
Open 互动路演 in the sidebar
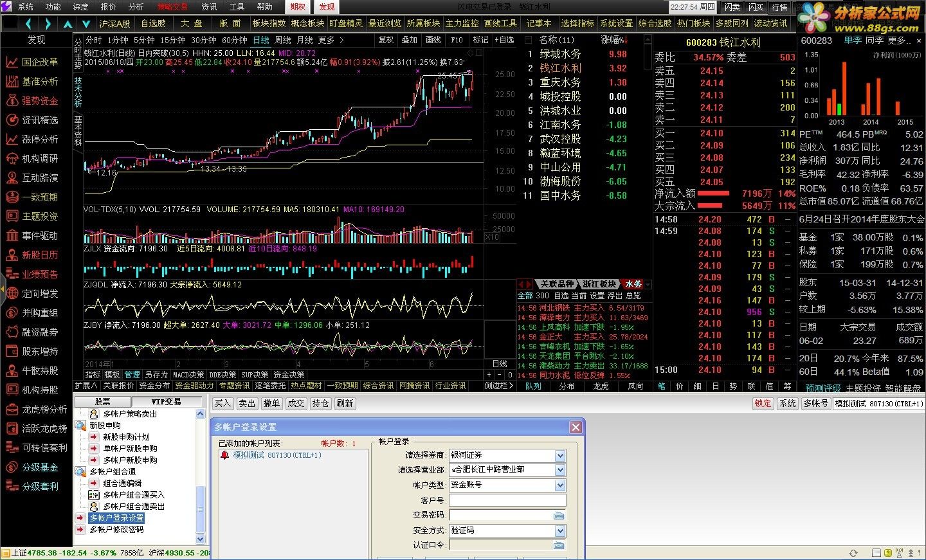[40, 178]
